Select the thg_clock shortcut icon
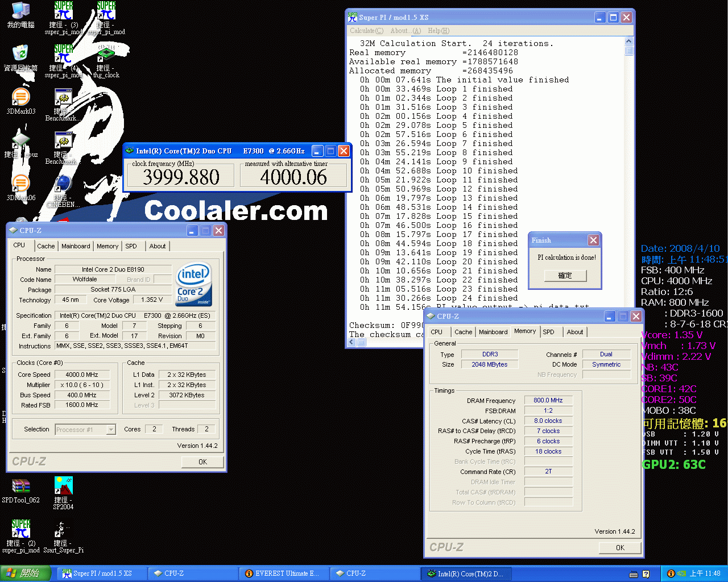 tap(106, 54)
